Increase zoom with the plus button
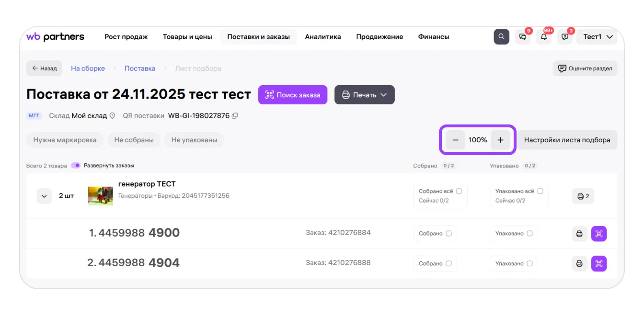 coord(500,140)
